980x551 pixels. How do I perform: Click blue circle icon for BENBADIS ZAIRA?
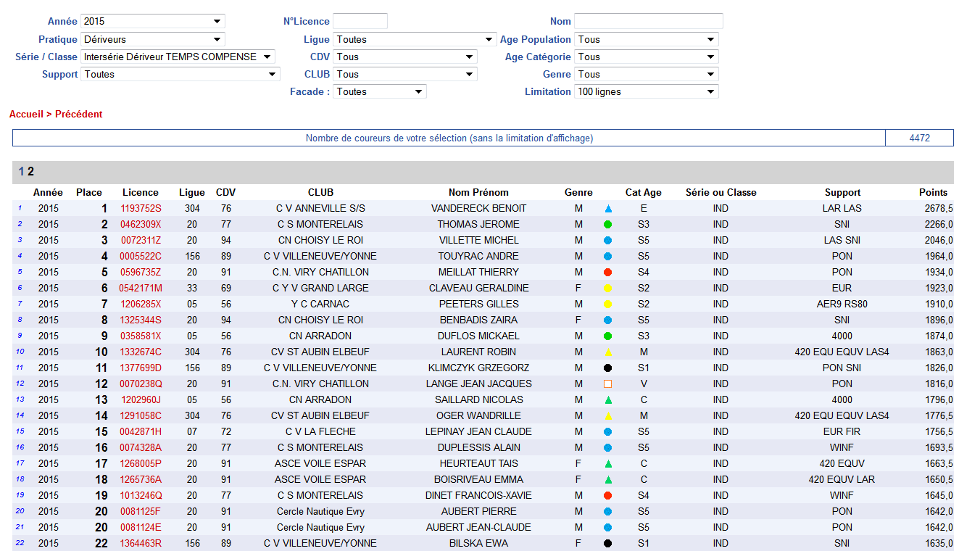click(x=608, y=320)
